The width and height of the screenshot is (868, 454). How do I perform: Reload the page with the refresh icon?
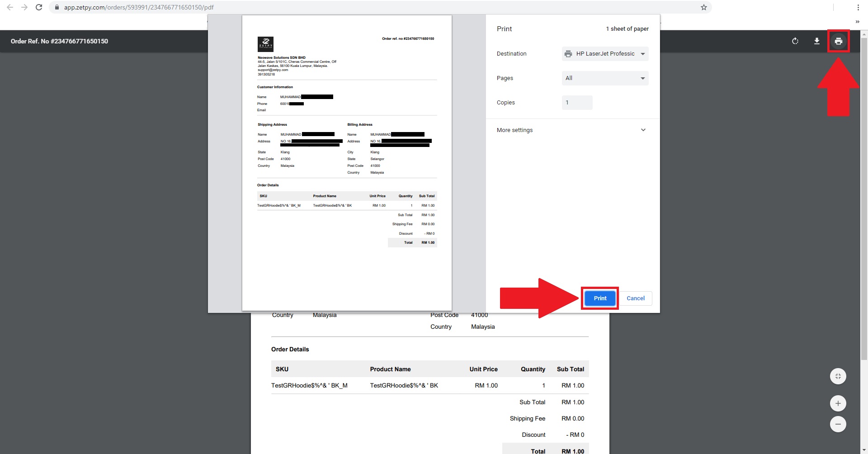(39, 7)
